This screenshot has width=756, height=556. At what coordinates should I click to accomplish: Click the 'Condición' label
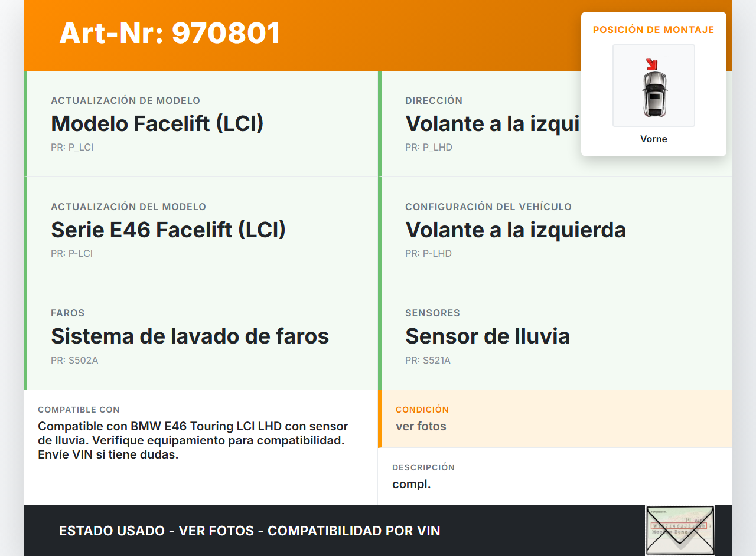pyautogui.click(x=422, y=410)
